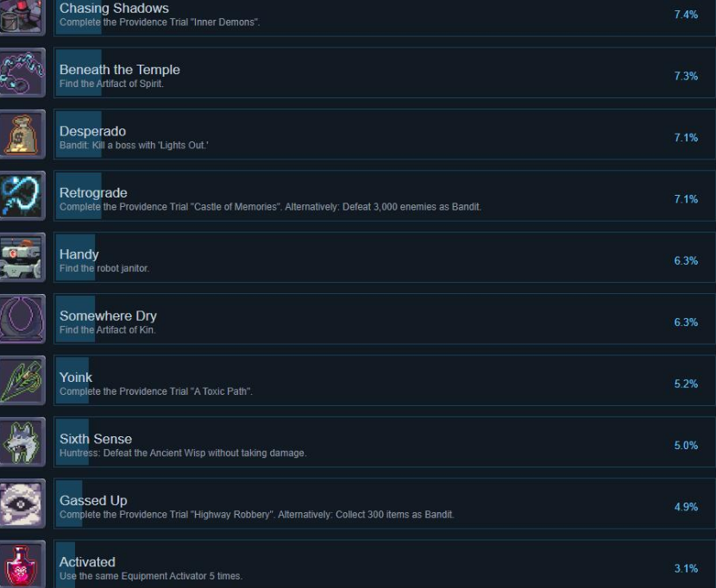Screen dimensions: 716x588
Task: Select the Somewhere Dry achievement title
Action: (108, 316)
